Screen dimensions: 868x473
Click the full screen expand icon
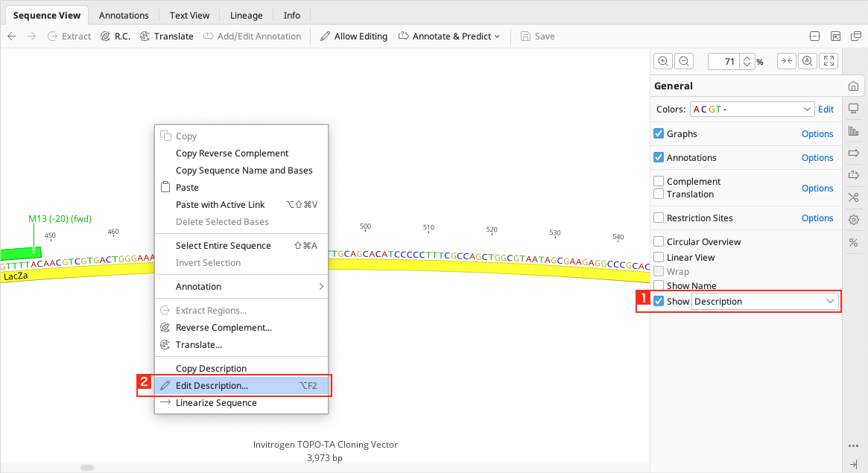(828, 62)
